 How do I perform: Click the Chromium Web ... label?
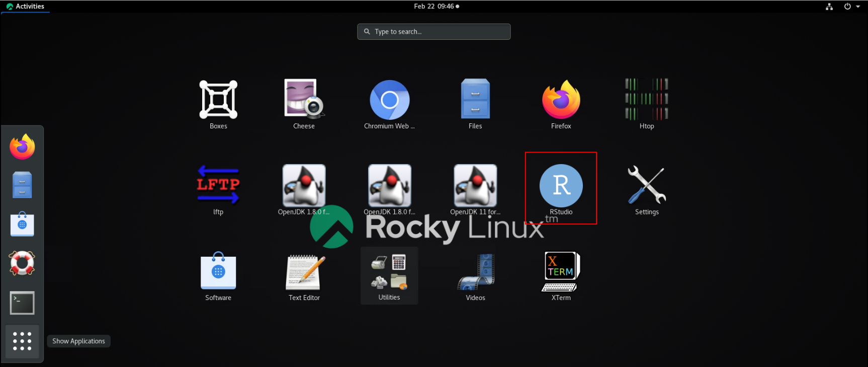coord(389,126)
